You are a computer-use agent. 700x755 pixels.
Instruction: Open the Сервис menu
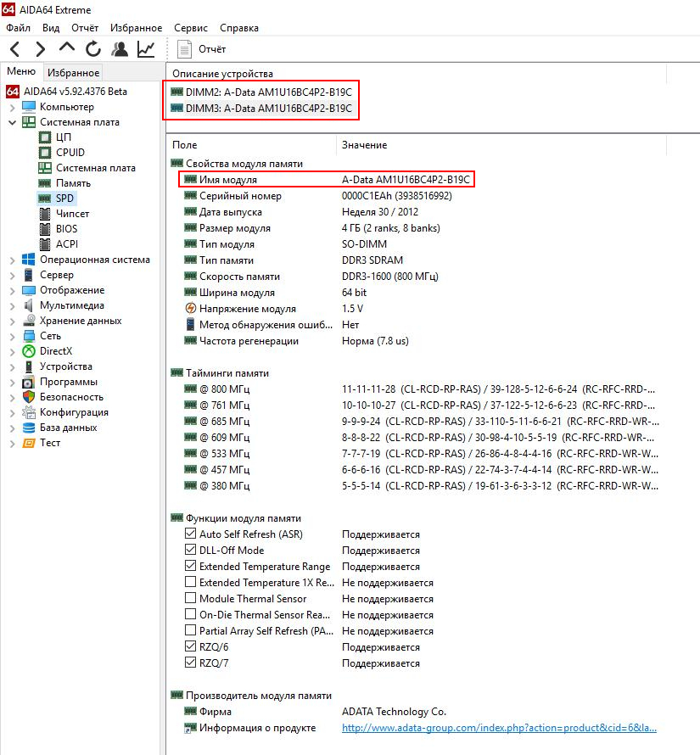point(191,28)
